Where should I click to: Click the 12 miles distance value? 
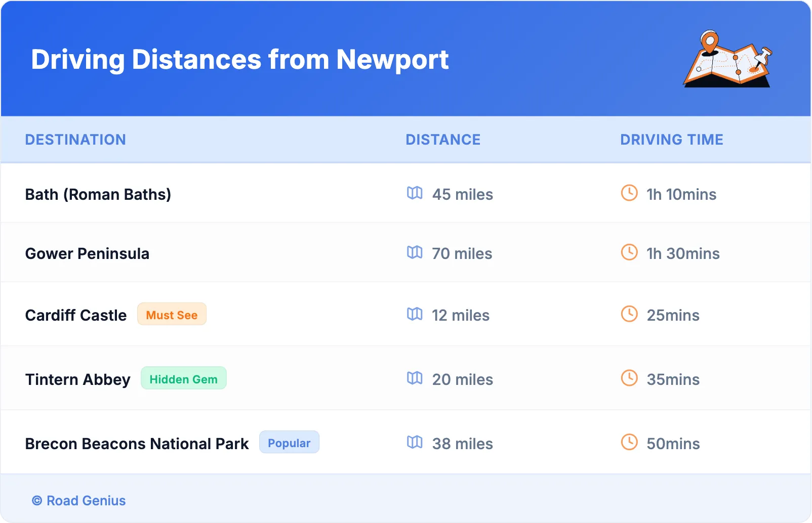coord(461,315)
